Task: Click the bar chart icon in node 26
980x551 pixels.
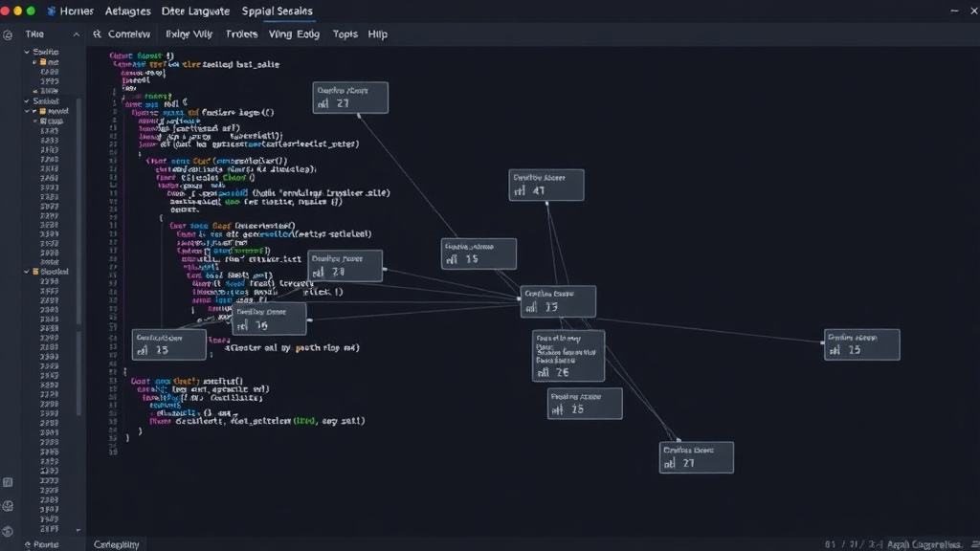Action: (x=544, y=372)
